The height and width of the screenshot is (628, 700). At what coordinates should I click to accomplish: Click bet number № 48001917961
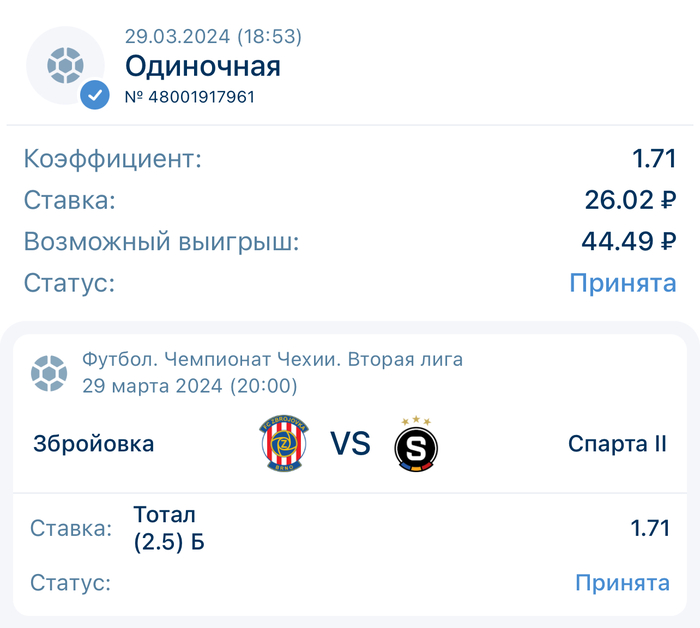190,97
